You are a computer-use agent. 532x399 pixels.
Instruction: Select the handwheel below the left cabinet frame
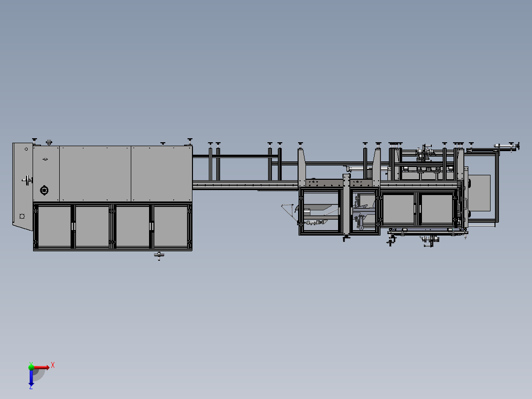click(159, 255)
